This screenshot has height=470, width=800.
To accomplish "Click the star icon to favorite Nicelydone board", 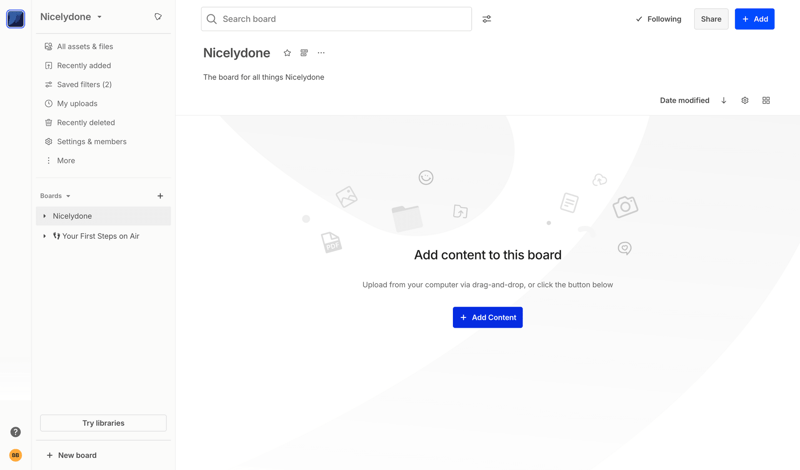I will pyautogui.click(x=287, y=53).
